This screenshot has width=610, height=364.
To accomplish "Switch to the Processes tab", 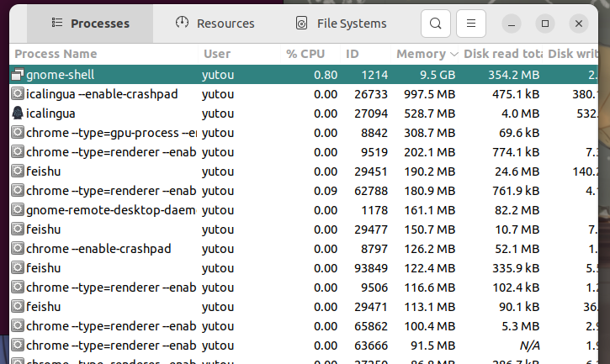I will [x=90, y=24].
